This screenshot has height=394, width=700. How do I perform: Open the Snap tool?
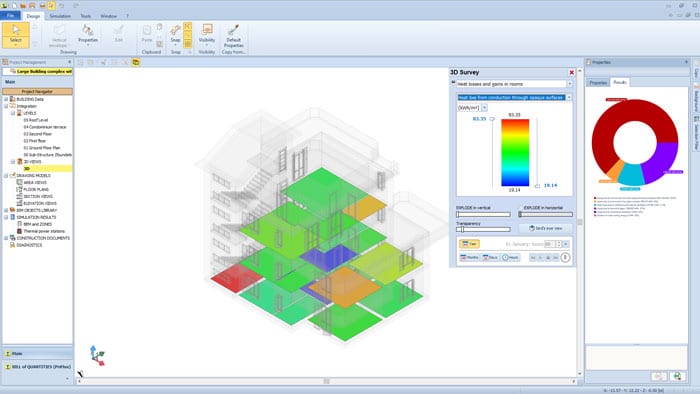175,35
